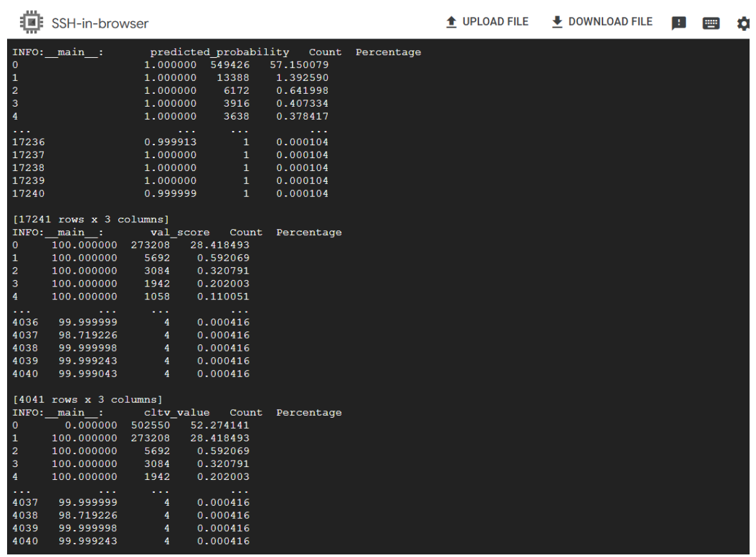This screenshot has width=756, height=557.
Task: Select probability value 0.999999 in row 17240
Action: (170, 194)
